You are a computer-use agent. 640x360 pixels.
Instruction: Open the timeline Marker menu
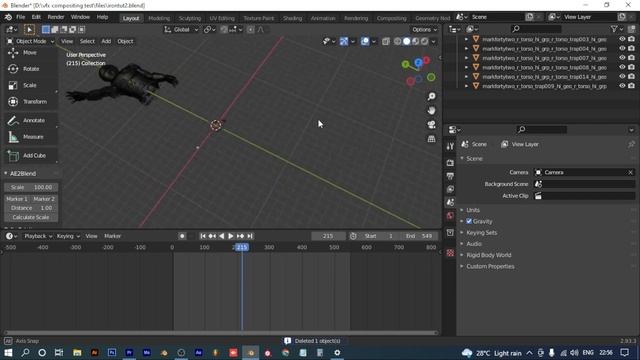(x=113, y=236)
